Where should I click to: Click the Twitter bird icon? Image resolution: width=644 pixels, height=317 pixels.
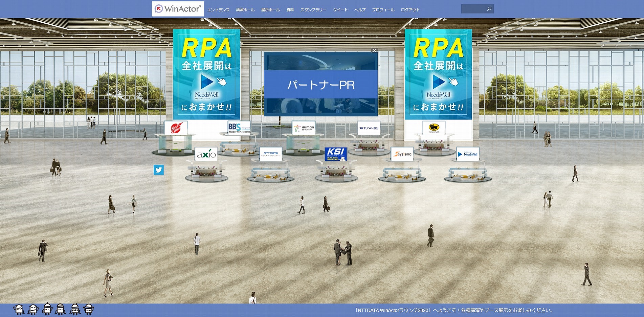[159, 170]
